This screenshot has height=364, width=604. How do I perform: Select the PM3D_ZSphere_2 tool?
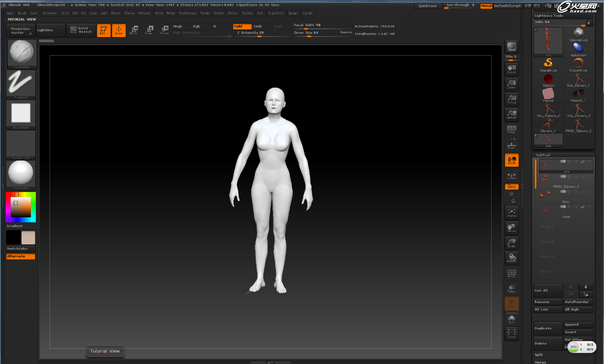click(578, 125)
